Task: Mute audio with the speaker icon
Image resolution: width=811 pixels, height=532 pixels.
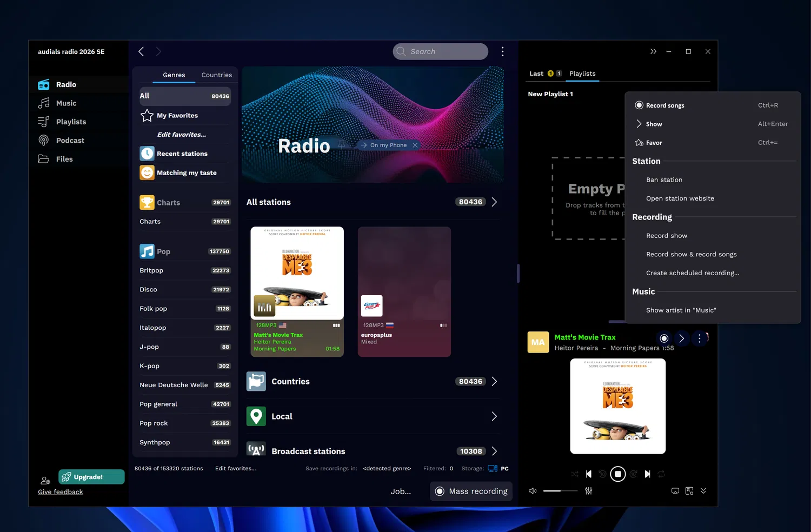Action: tap(533, 491)
